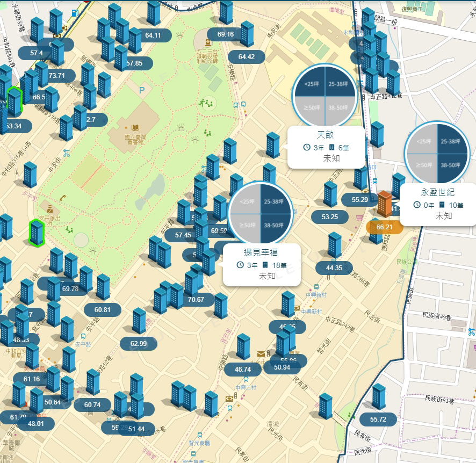Image resolution: width=476 pixels, height=463 pixels.
Task: Click the blue building above the 53.25 label
Action: [x=330, y=194]
